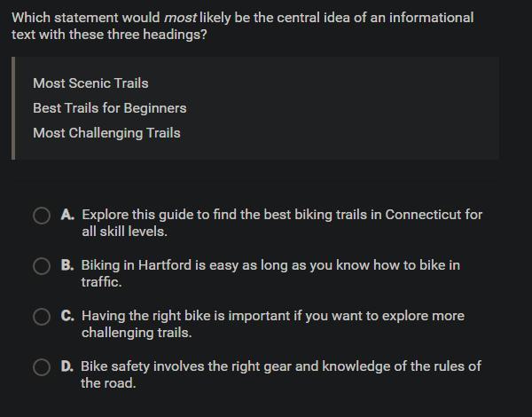Click the bold letter C label
532x417 pixels.
point(67,316)
